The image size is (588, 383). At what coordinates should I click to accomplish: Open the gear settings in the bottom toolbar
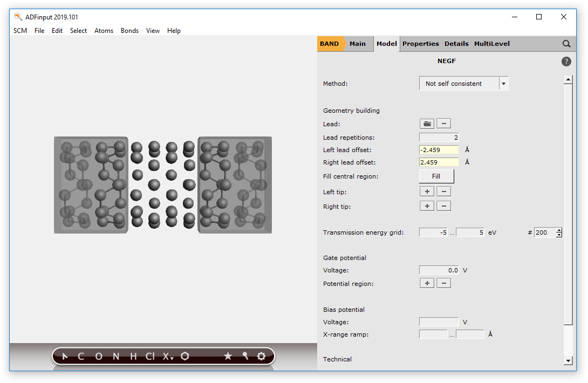point(262,356)
